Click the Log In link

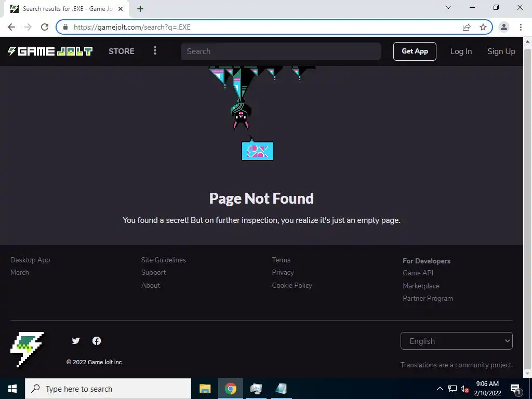[x=461, y=51]
